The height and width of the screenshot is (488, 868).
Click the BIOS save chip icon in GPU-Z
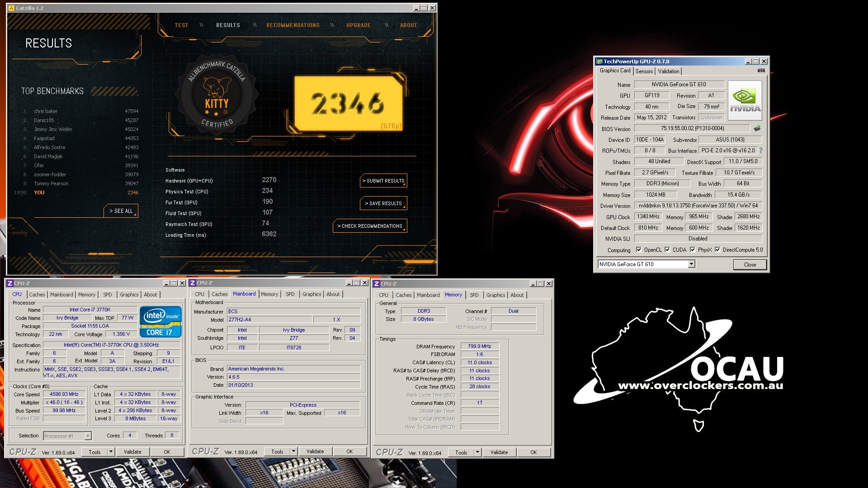click(x=757, y=128)
